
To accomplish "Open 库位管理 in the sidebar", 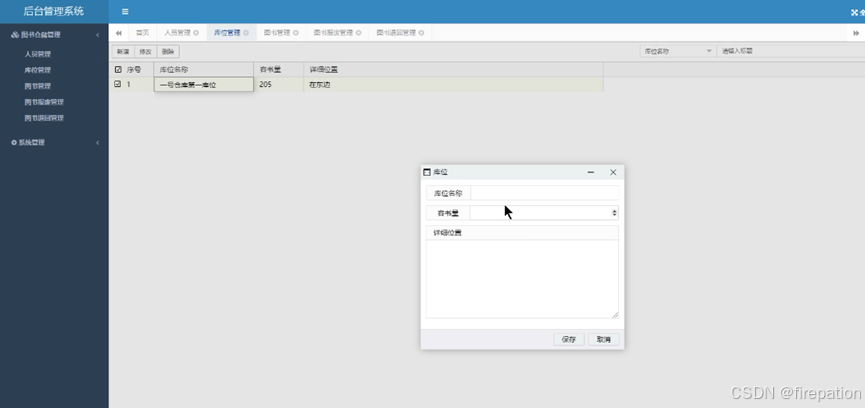I will click(x=38, y=71).
